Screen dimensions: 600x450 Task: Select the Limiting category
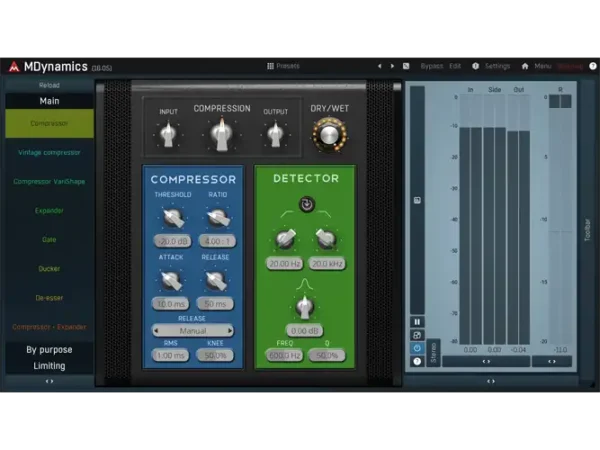(x=49, y=366)
